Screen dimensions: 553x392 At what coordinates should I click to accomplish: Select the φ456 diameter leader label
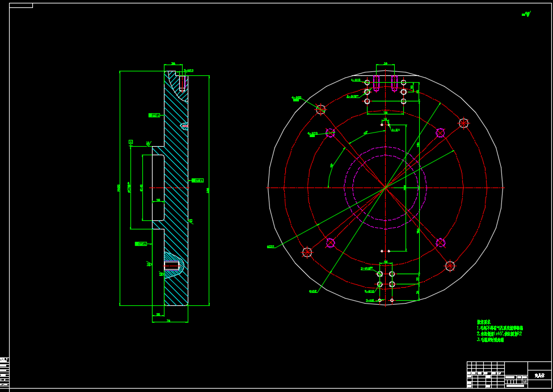click(x=313, y=291)
